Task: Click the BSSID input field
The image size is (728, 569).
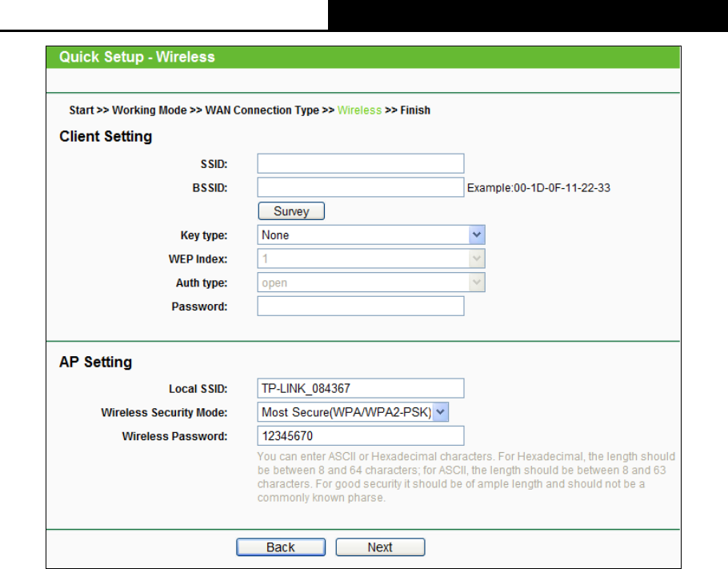Action: (x=361, y=187)
